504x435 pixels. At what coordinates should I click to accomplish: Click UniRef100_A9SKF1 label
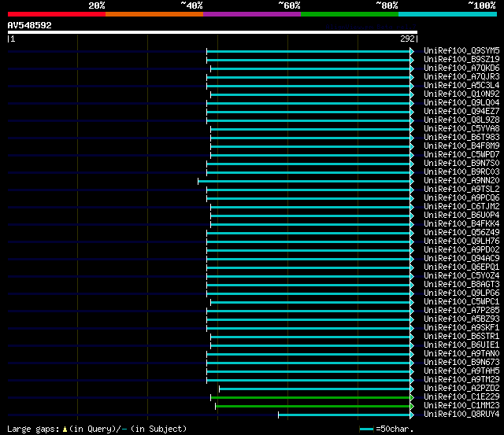[x=461, y=328]
